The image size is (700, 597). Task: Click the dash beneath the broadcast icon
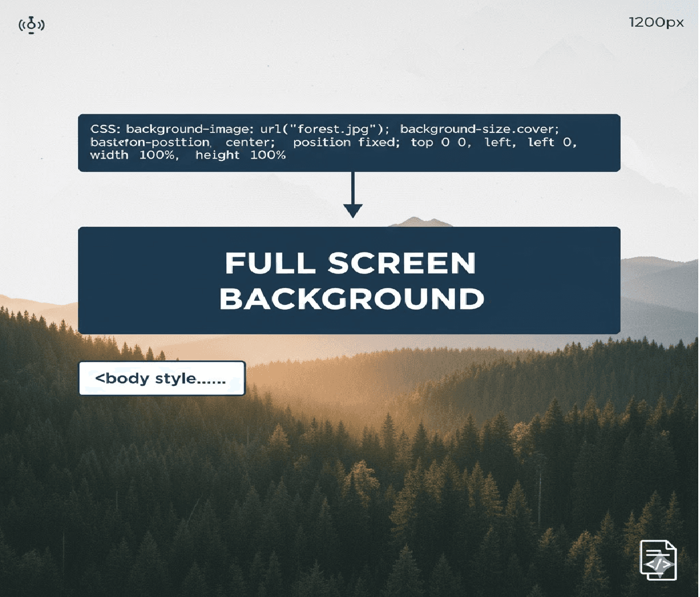(31, 33)
